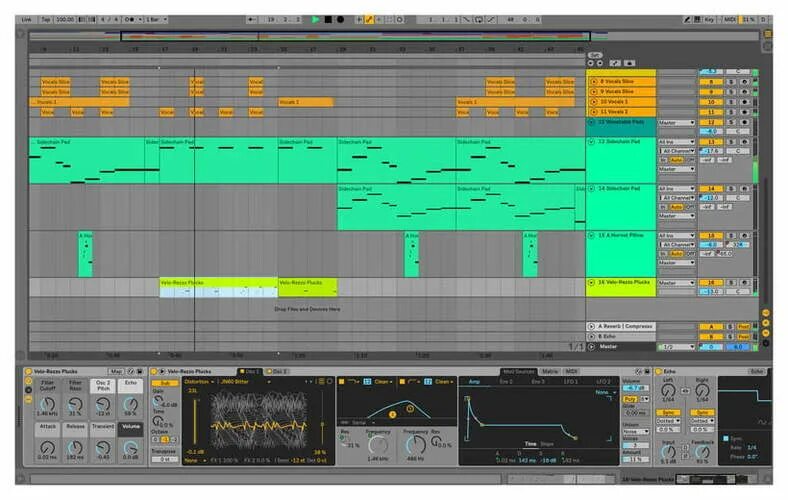
Task: Toggle the Sub oscillator button in Wavetable
Action: [x=165, y=383]
